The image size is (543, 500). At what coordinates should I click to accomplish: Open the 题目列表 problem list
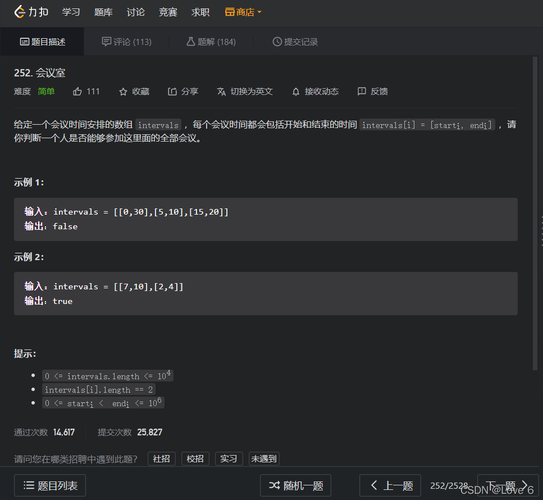point(50,485)
